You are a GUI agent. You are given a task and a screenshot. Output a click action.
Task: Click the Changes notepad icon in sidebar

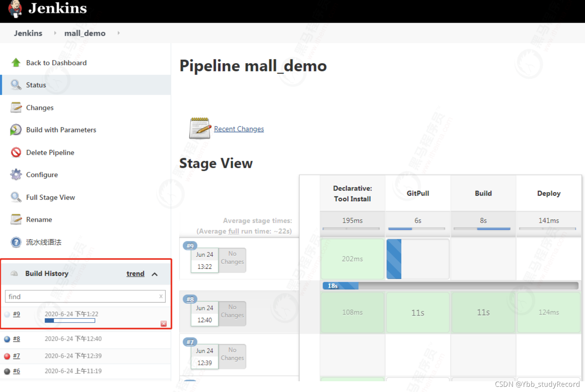[16, 107]
